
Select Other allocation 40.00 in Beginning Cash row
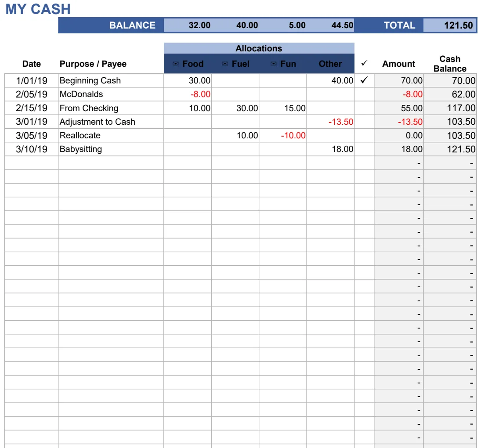pyautogui.click(x=330, y=81)
